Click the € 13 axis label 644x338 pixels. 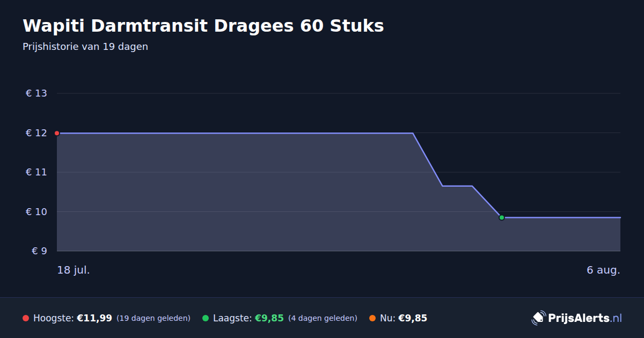click(36, 93)
